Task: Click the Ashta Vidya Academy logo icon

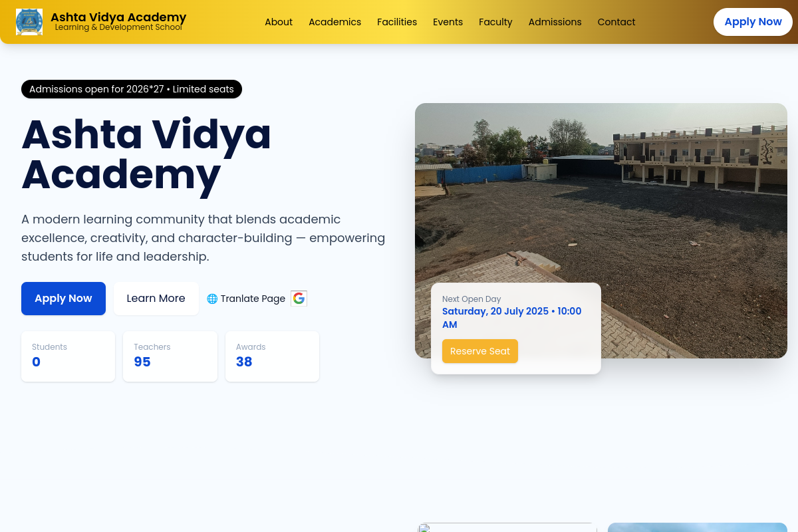Action: [x=29, y=22]
